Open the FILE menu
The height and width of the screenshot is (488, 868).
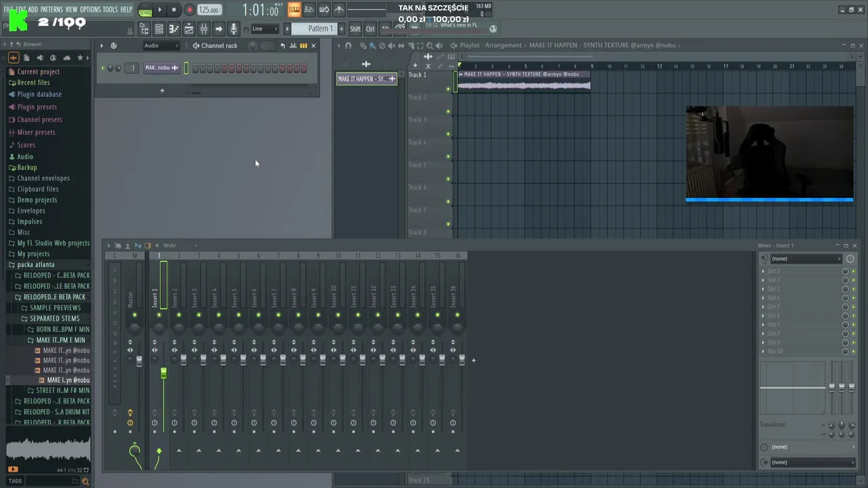(x=8, y=9)
